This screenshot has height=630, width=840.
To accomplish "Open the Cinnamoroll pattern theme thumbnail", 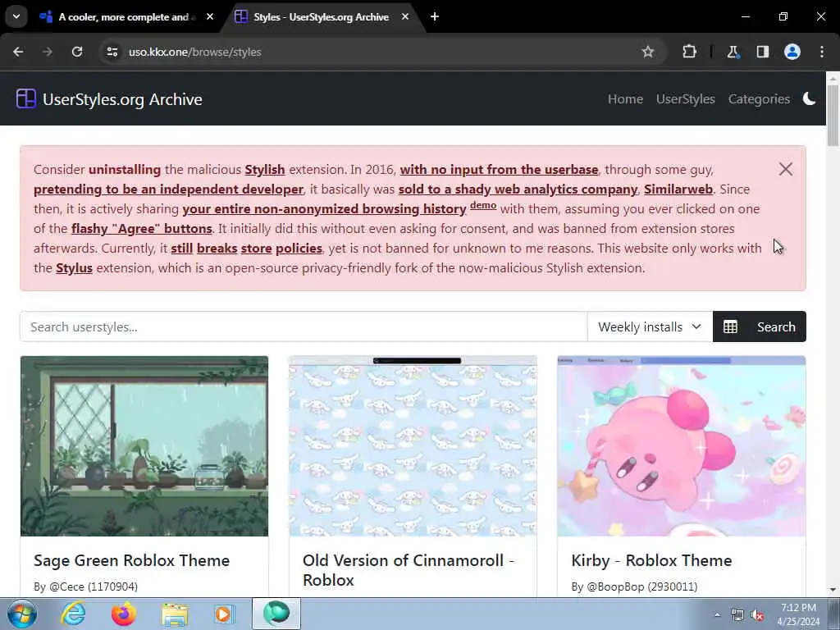I will coord(413,445).
